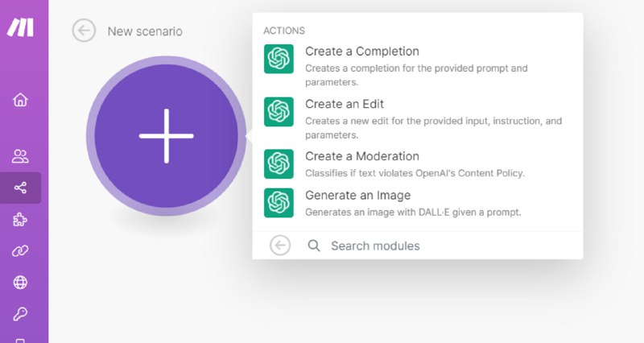Click the New scenario title text
644x343 pixels.
click(x=145, y=31)
